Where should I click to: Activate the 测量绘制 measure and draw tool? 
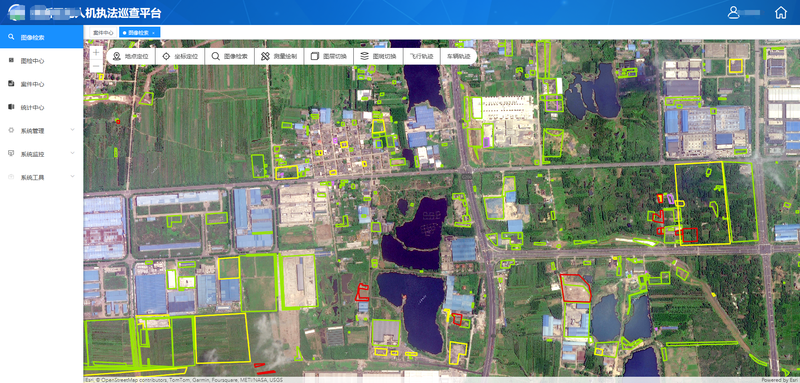tap(279, 56)
